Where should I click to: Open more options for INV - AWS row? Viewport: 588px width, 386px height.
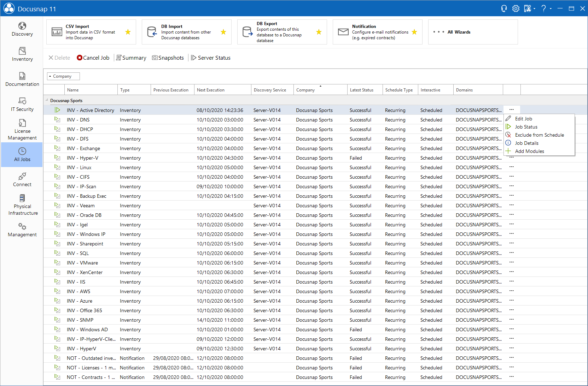512,291
